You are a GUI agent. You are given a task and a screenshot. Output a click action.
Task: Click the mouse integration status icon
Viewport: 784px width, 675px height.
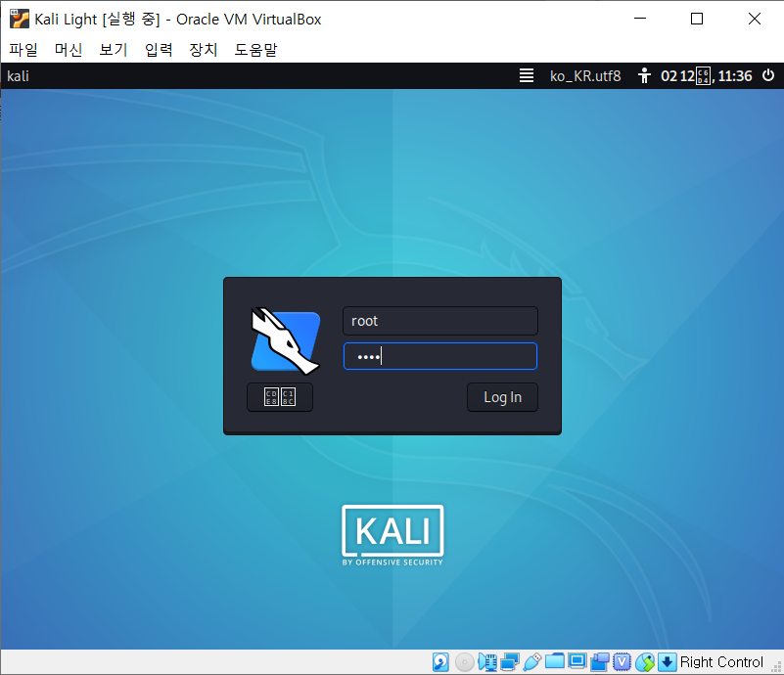pyautogui.click(x=645, y=662)
